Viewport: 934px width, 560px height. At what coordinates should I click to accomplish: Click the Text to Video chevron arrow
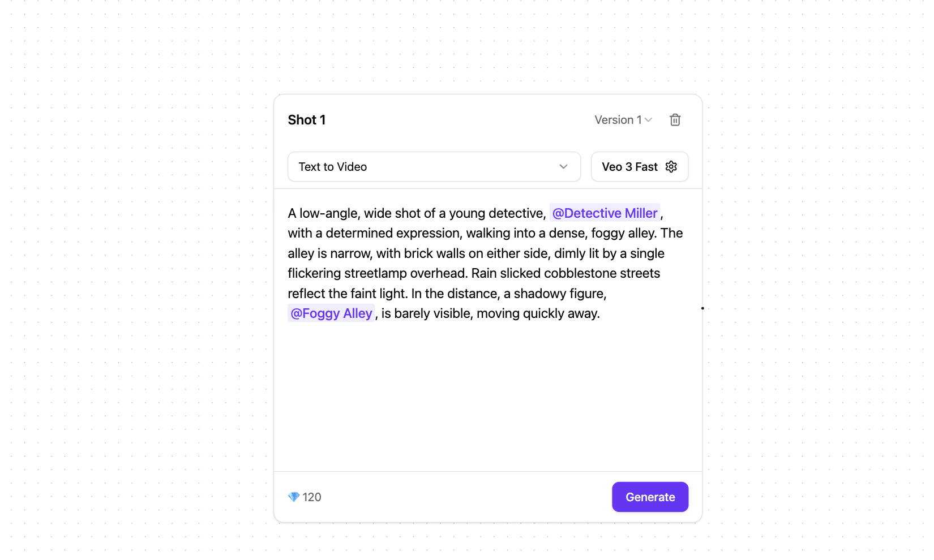(563, 167)
